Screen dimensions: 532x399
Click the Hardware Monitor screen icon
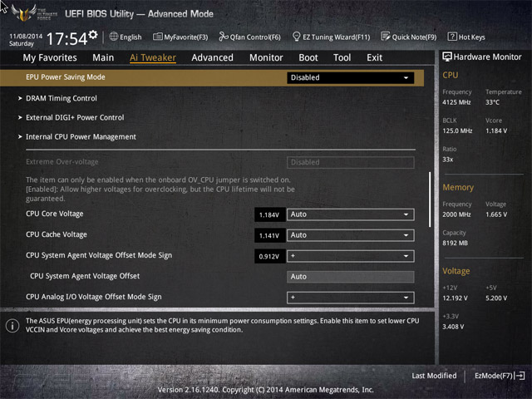[x=447, y=57]
